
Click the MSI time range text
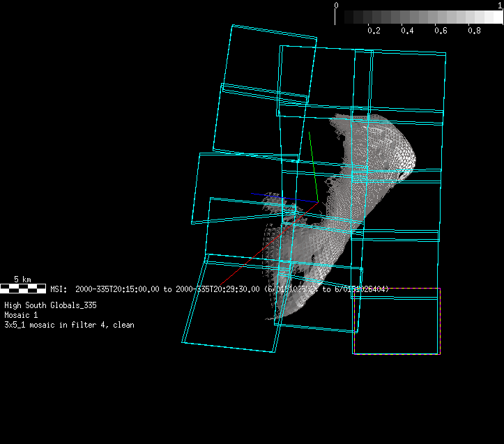point(153,289)
